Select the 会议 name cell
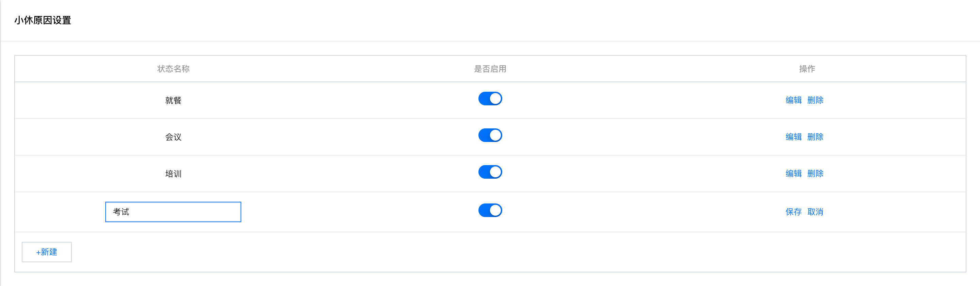The width and height of the screenshot is (980, 286). click(173, 137)
